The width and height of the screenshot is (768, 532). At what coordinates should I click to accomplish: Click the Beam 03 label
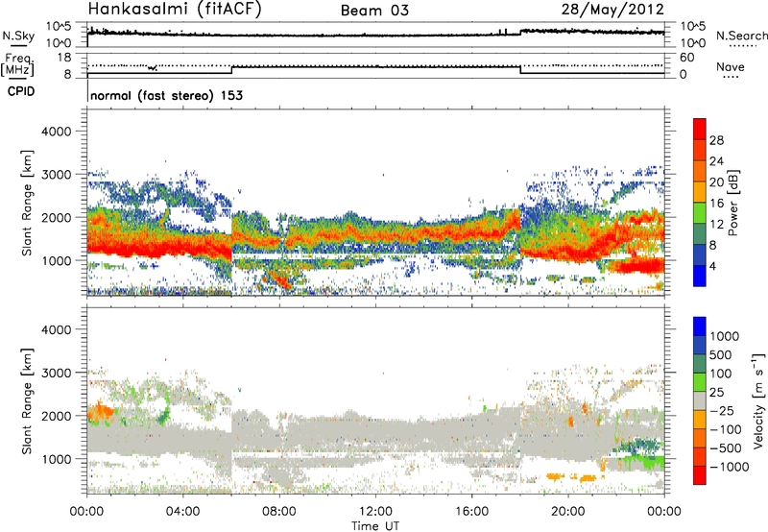374,11
